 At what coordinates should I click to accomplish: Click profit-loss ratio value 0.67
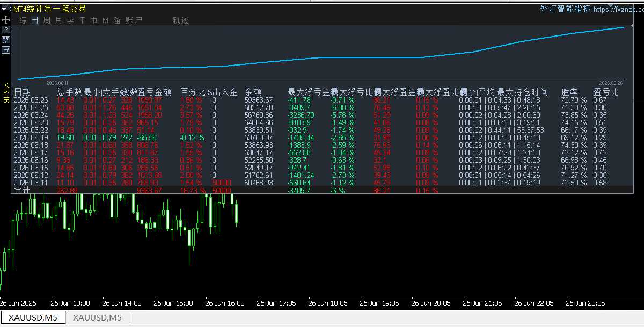coord(600,100)
